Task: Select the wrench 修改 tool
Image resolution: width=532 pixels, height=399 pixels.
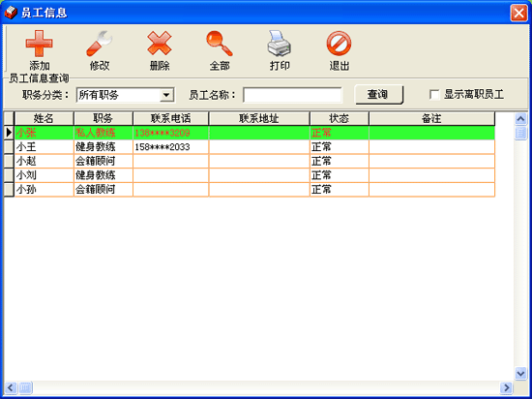Action: (x=99, y=44)
